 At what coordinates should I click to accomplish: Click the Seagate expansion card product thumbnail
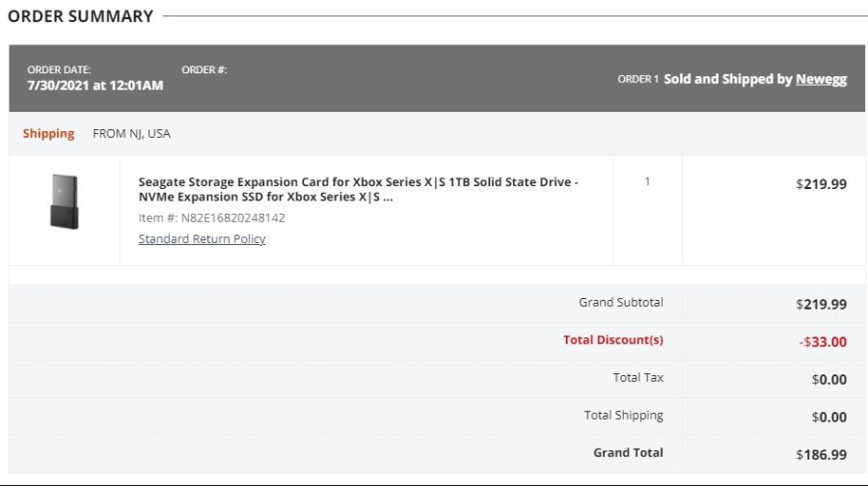click(x=65, y=202)
